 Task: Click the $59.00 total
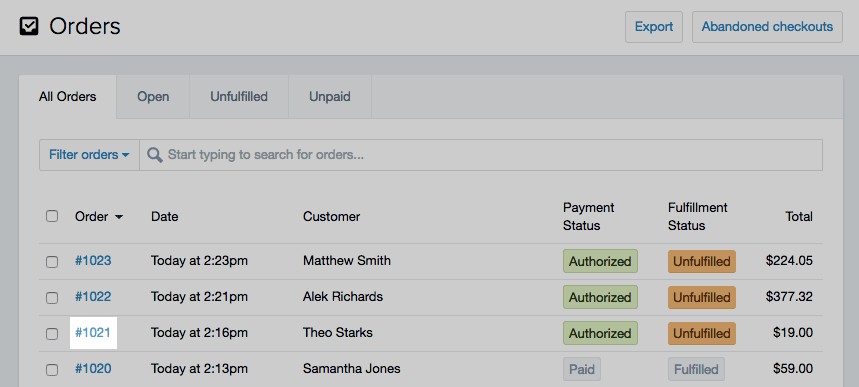click(x=793, y=368)
